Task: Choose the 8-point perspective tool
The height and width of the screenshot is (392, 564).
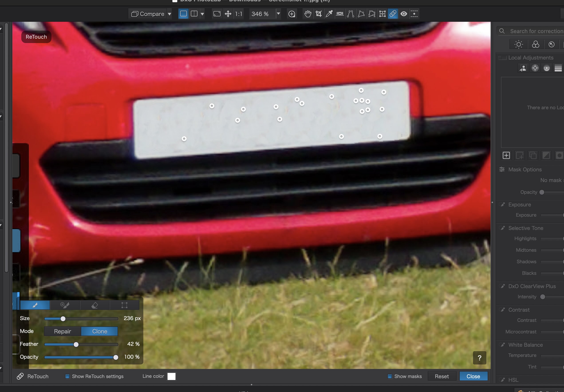Action: (372, 14)
